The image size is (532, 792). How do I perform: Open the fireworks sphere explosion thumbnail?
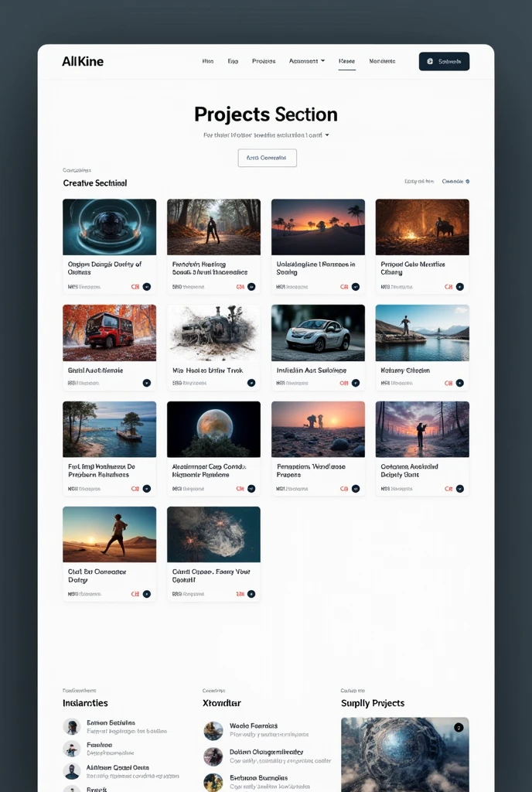214,534
